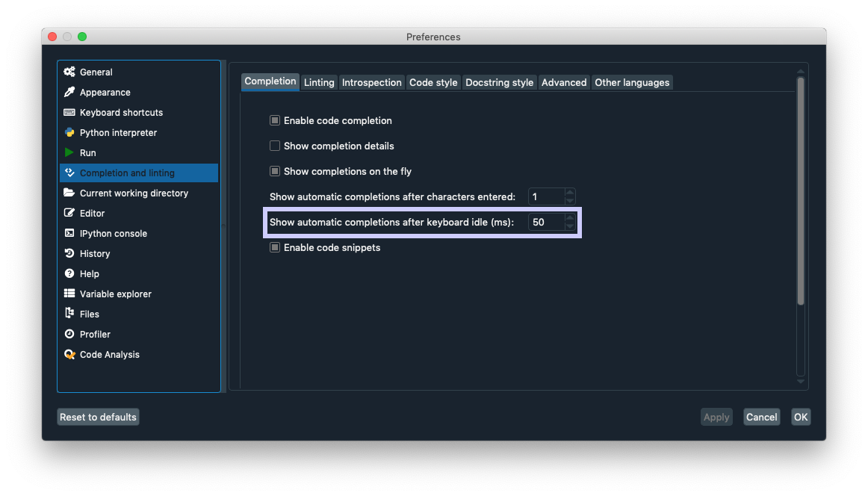Screen dimensions: 868x496
Task: Toggle Enable code snippets checkbox
Action: 275,247
